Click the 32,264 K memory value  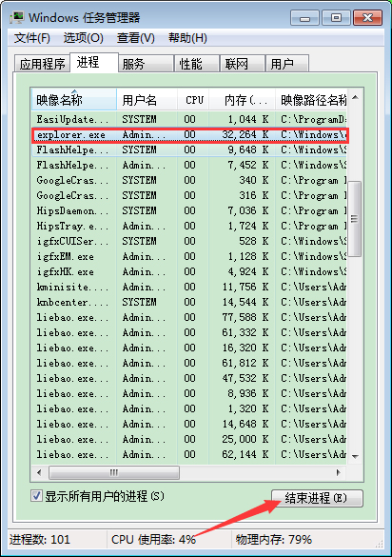click(245, 134)
